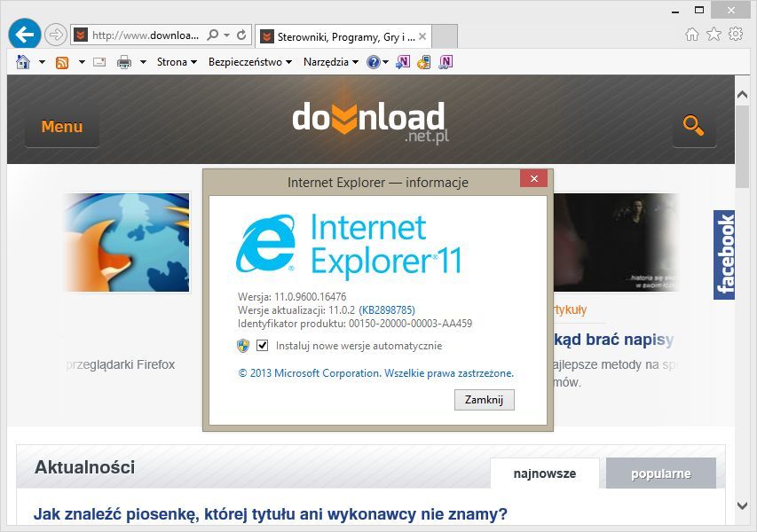
Task: Close the Internet Explorer information dialog
Action: coord(533,178)
